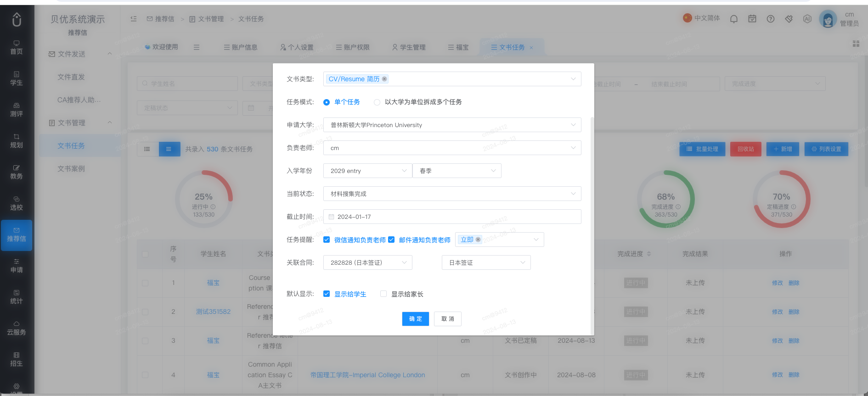Screen dimensions: 868x396
Task: Open the 当前状态 材料搜集完成 dropdown
Action: point(452,194)
